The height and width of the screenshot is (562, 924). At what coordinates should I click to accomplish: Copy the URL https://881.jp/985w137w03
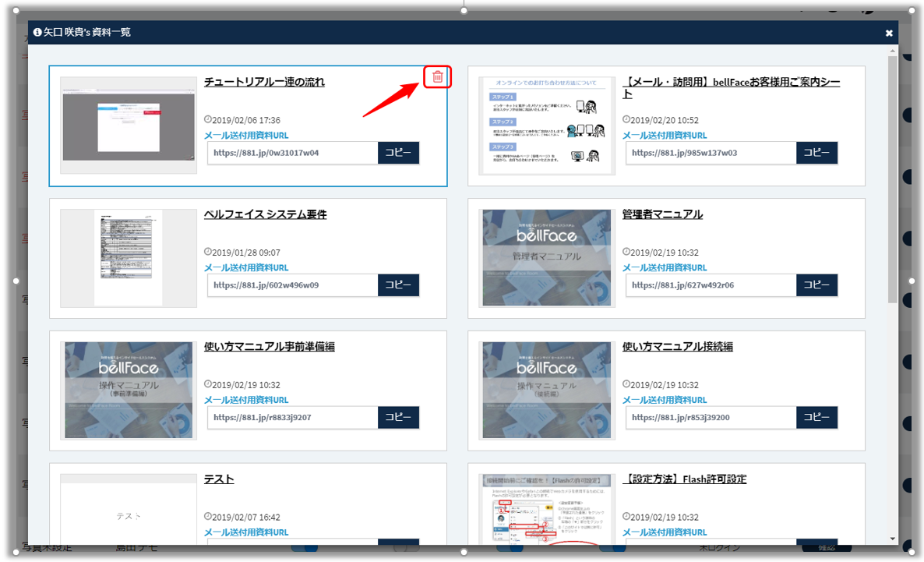tap(816, 153)
